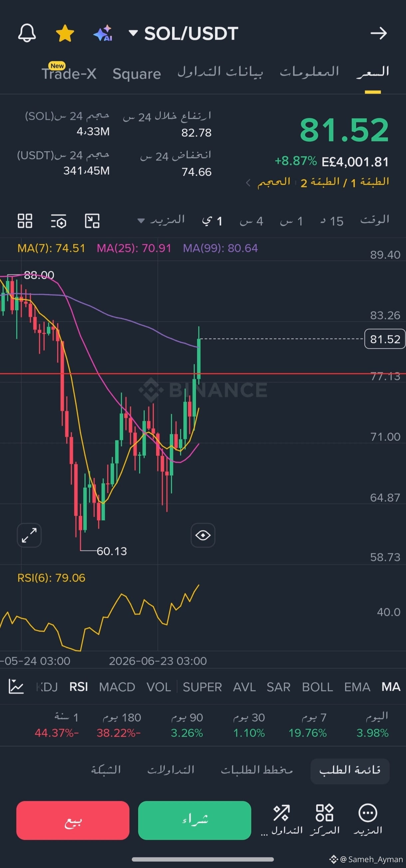Viewport: 406px width, 868px height.
Task: Select the 1 س timeframe
Action: click(x=292, y=221)
